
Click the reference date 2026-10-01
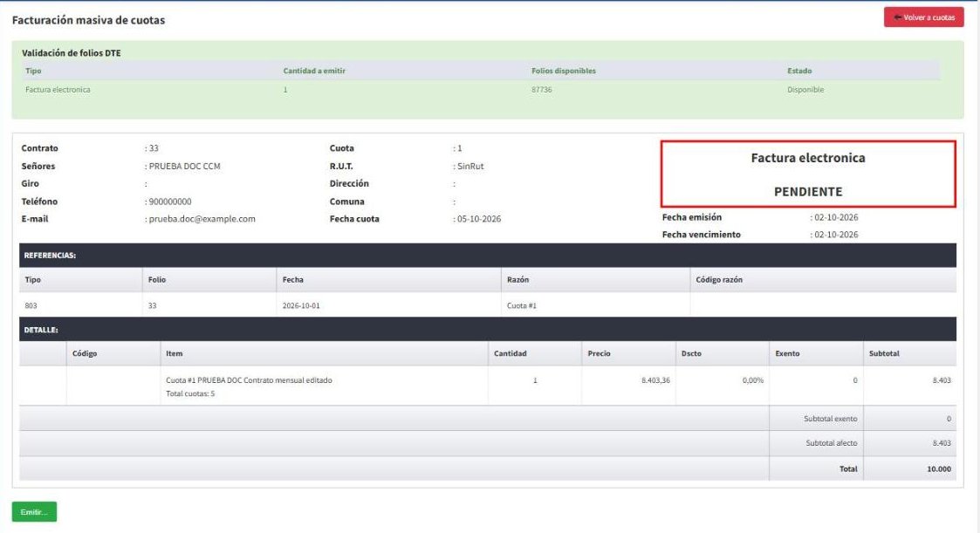point(300,305)
